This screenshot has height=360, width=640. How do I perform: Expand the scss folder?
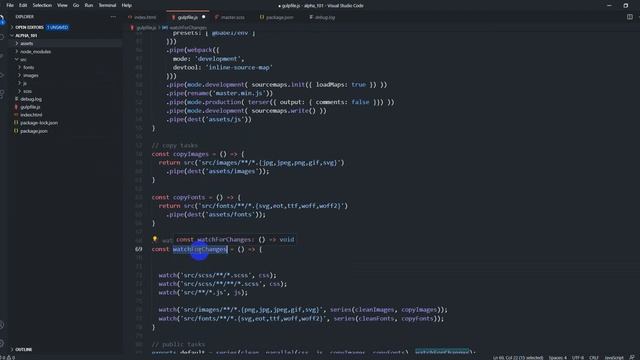point(27,91)
